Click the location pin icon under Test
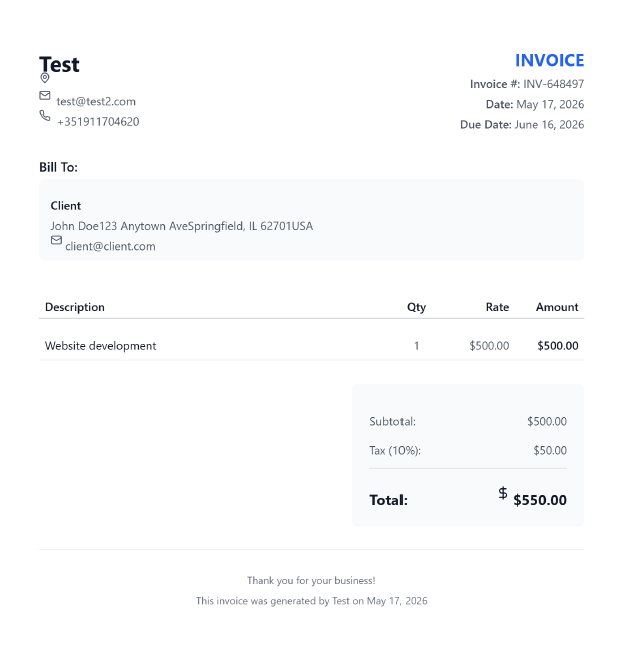The image size is (619, 647). 45,78
